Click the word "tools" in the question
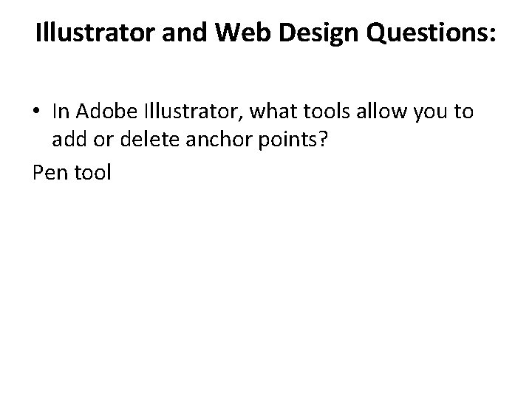This screenshot has height=399, width=532. click(x=326, y=111)
